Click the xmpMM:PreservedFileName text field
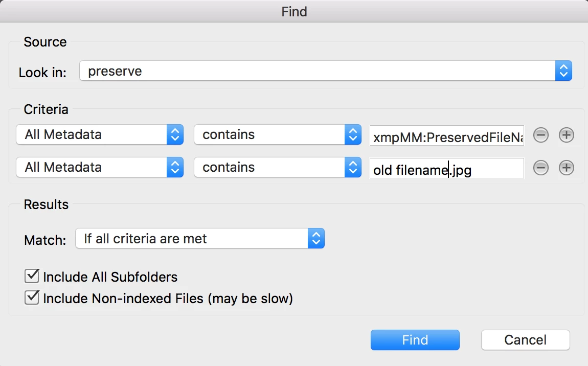The image size is (588, 366). click(446, 135)
